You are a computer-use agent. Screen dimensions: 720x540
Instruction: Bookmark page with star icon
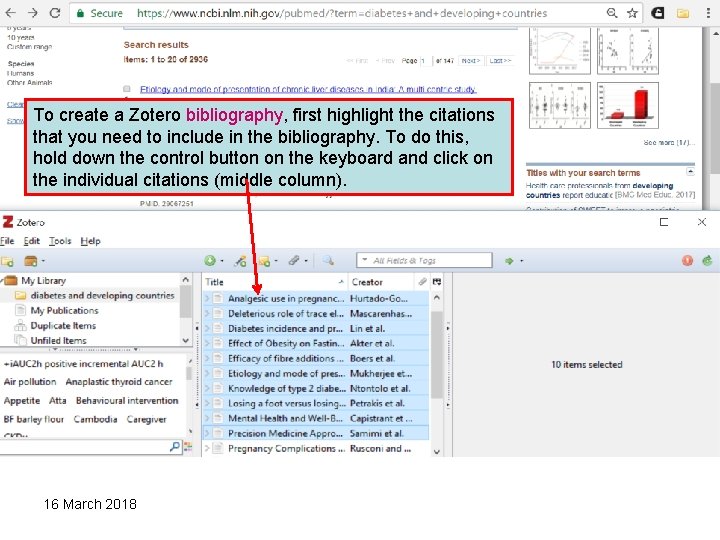tap(632, 13)
